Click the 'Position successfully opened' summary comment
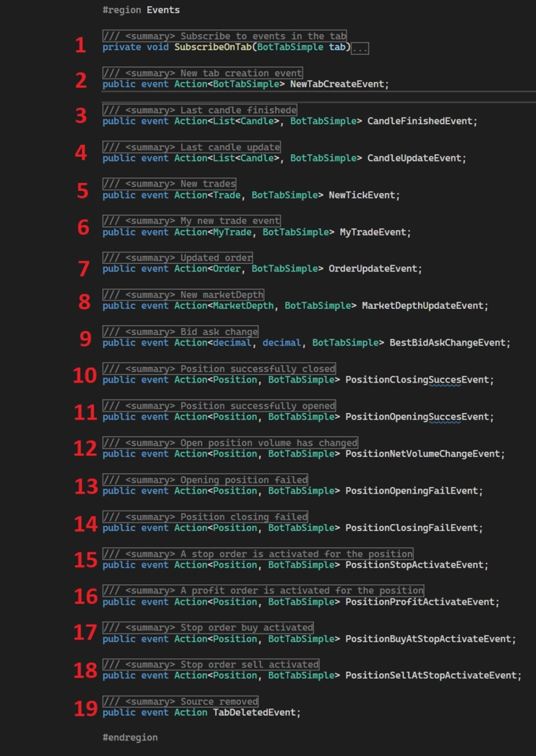The height and width of the screenshot is (756, 536). [x=219, y=406]
